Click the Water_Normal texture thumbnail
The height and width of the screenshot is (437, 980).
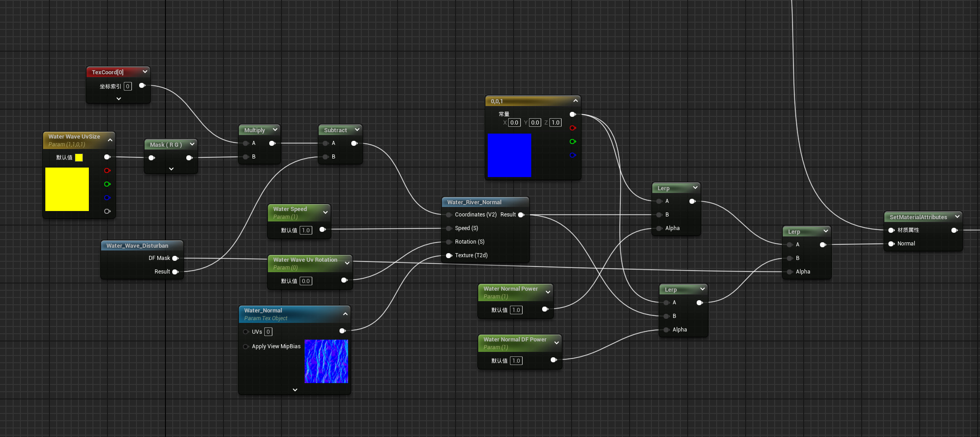pyautogui.click(x=326, y=361)
